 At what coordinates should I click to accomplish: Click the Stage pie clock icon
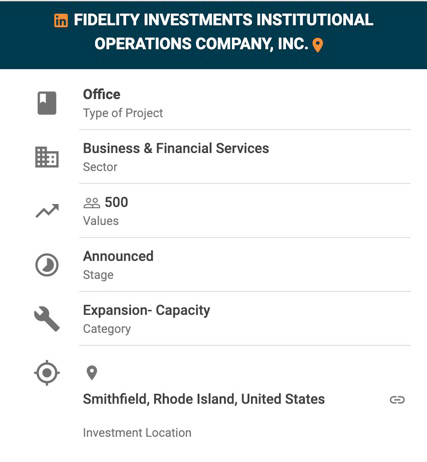click(x=47, y=265)
